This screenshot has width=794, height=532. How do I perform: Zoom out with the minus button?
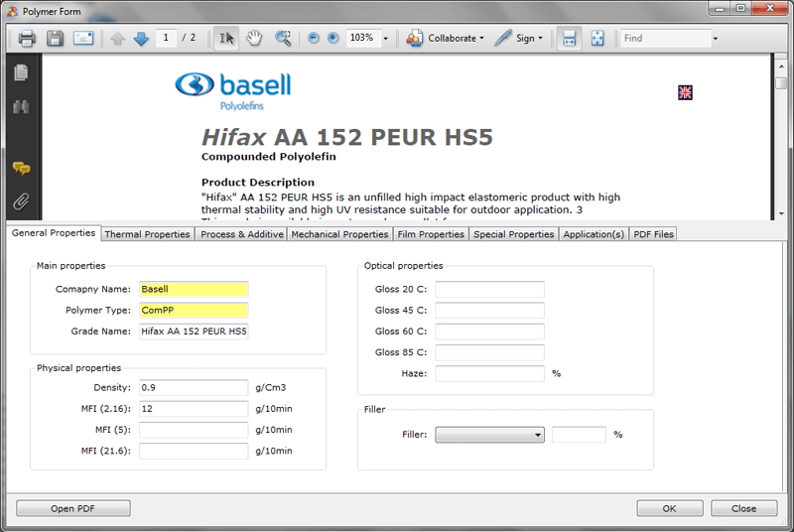(314, 38)
